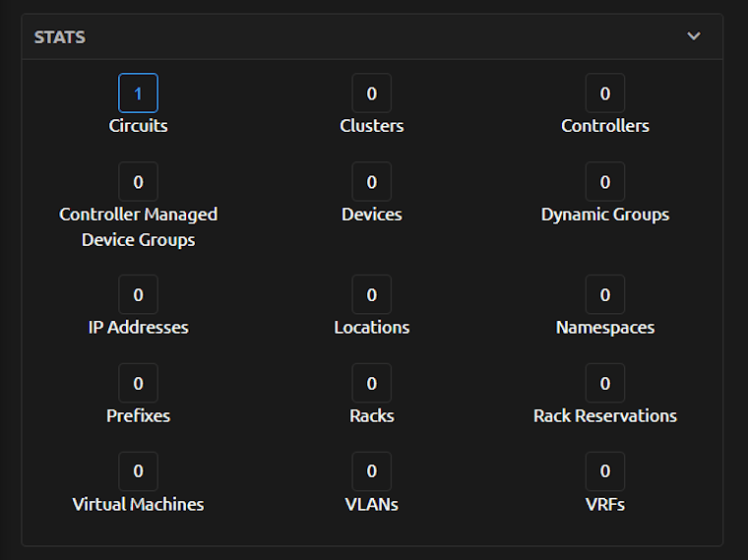The image size is (748, 560).
Task: Click the STATS panel header title
Action: [60, 36]
